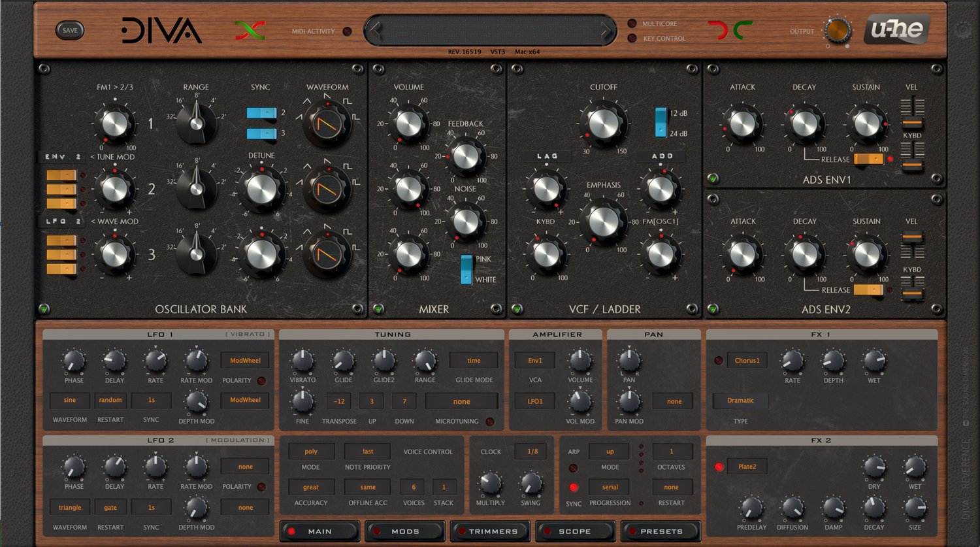Open the chorus Type Dramatic selector
Screen dimensions: 980x547
click(740, 401)
